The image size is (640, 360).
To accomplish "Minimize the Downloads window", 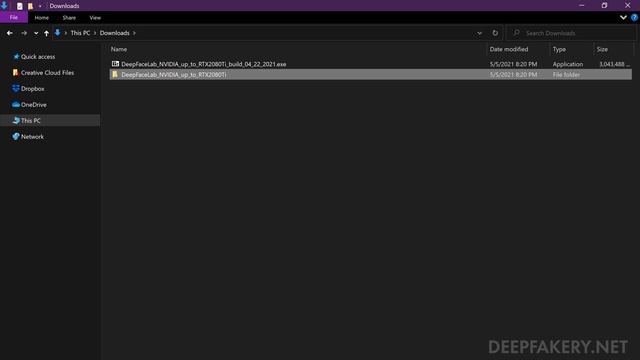I will pyautogui.click(x=582, y=6).
